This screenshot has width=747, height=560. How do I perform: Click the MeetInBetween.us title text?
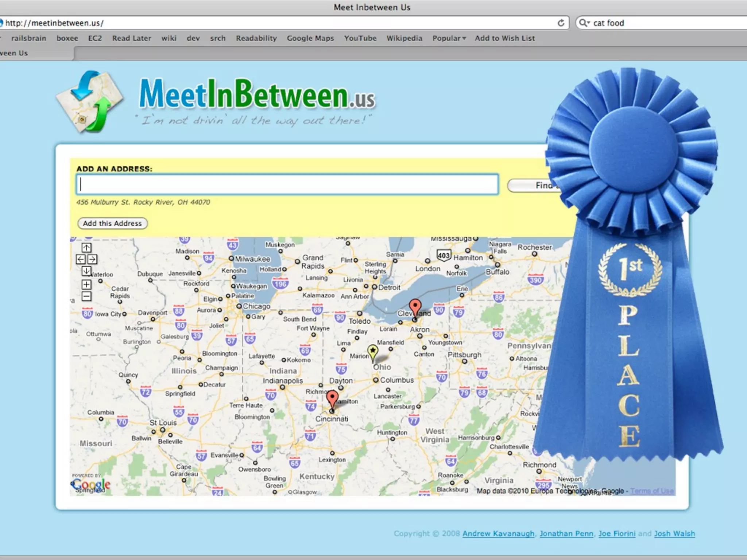tap(257, 94)
